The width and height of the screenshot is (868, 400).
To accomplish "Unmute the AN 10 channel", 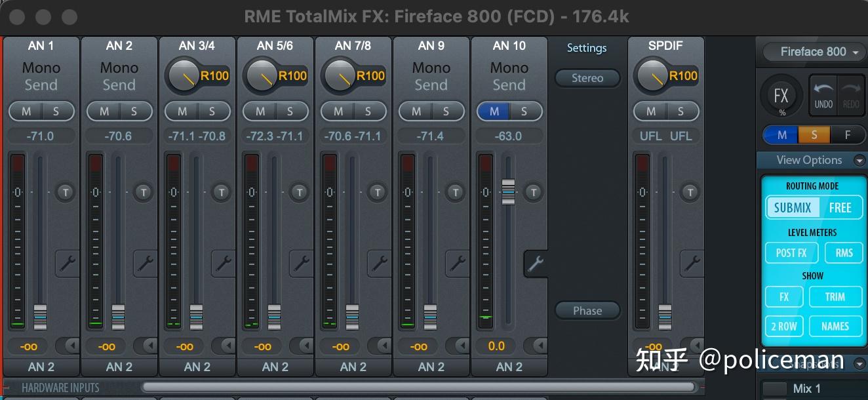I will (x=494, y=111).
